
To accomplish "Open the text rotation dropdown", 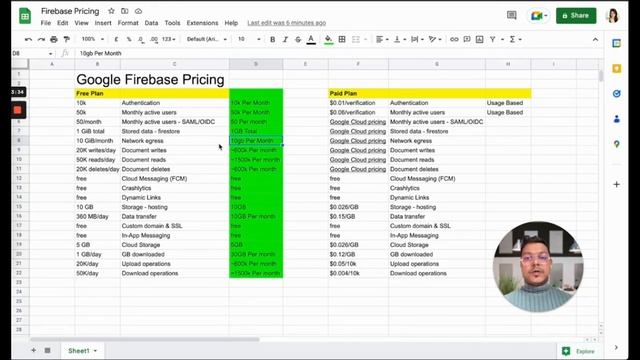I will click(x=435, y=39).
